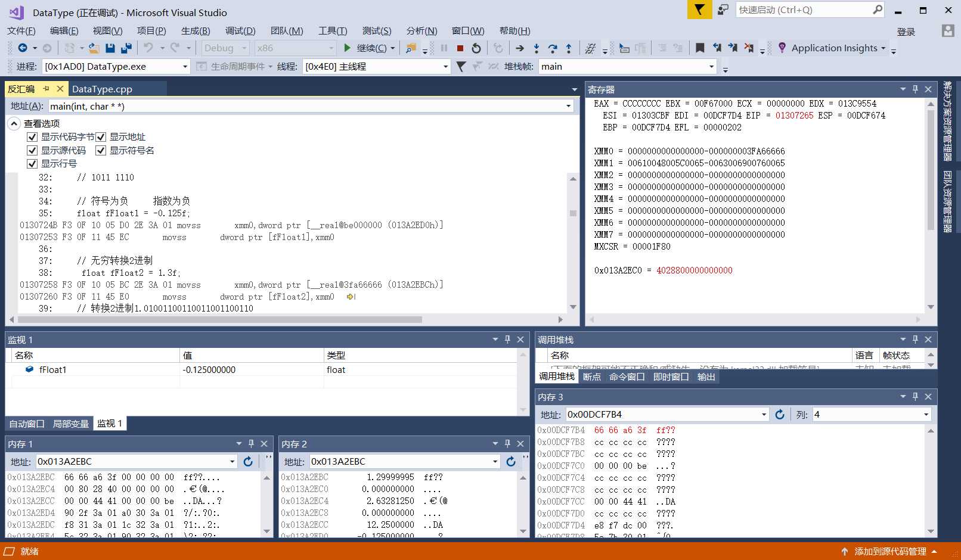
Task: Pin the Registers panel
Action: pyautogui.click(x=915, y=89)
